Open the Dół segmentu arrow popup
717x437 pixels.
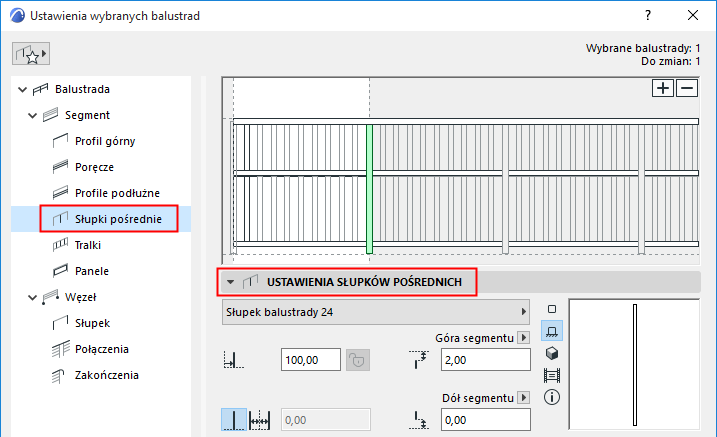click(524, 398)
